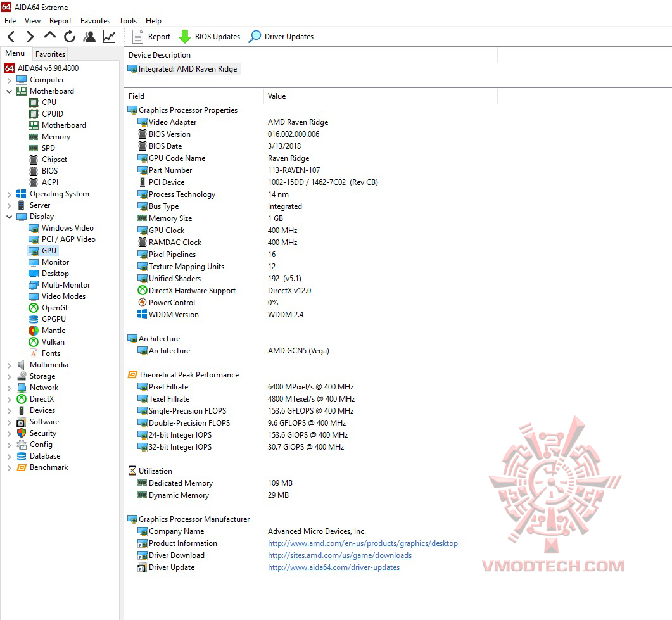The height and width of the screenshot is (620, 672).
Task: Select the Memory tree item
Action: tap(49, 137)
